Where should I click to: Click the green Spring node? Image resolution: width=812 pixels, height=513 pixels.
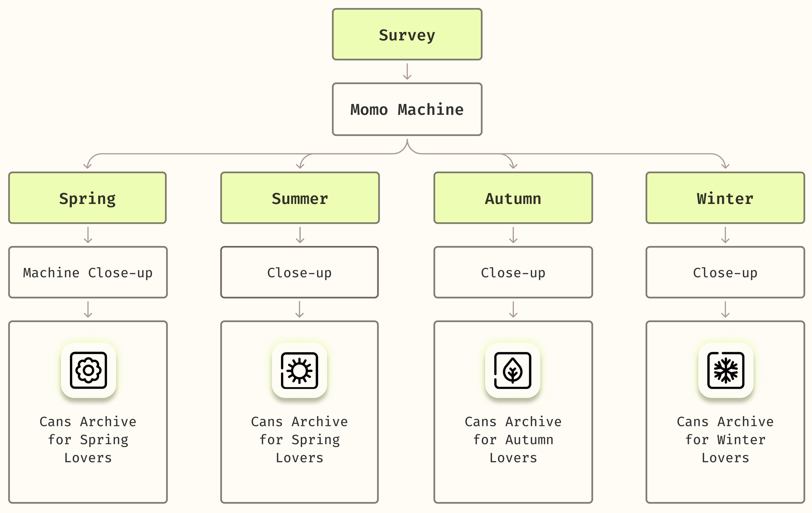[x=87, y=198]
